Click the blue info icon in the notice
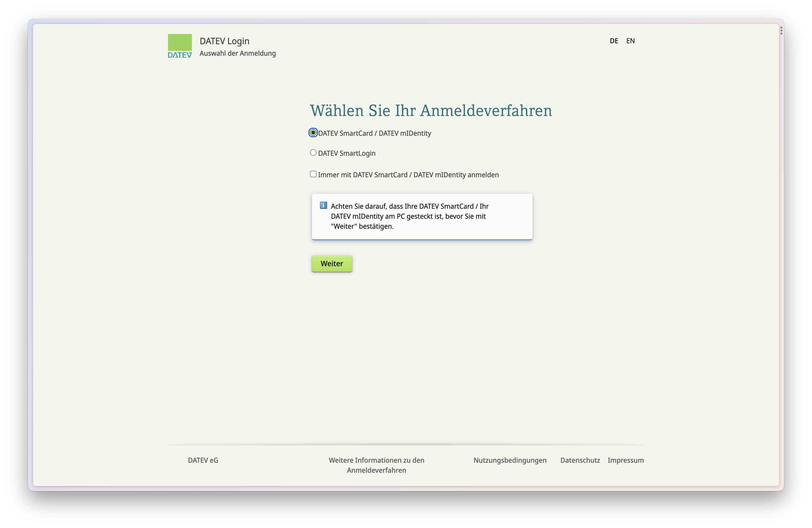Viewport: 812px width, 528px height. coord(323,205)
